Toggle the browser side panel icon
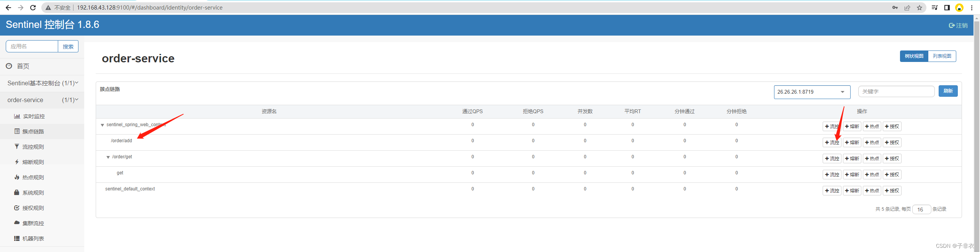 [947, 8]
